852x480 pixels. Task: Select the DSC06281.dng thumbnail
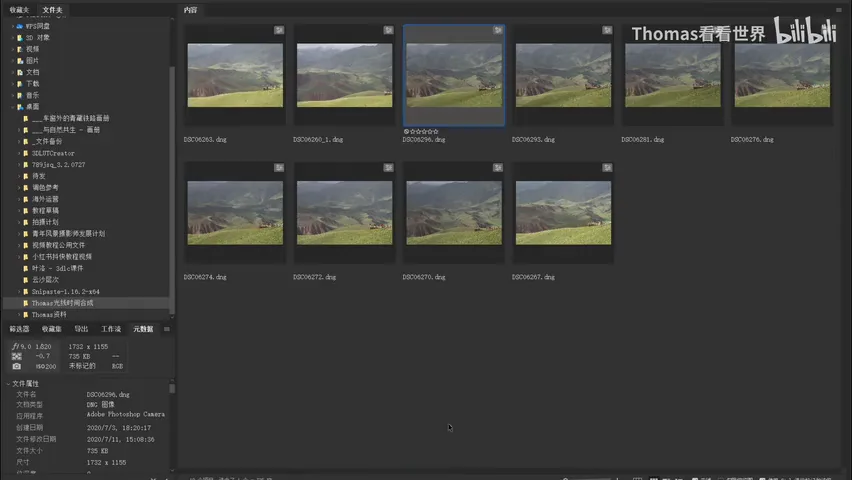tap(673, 76)
